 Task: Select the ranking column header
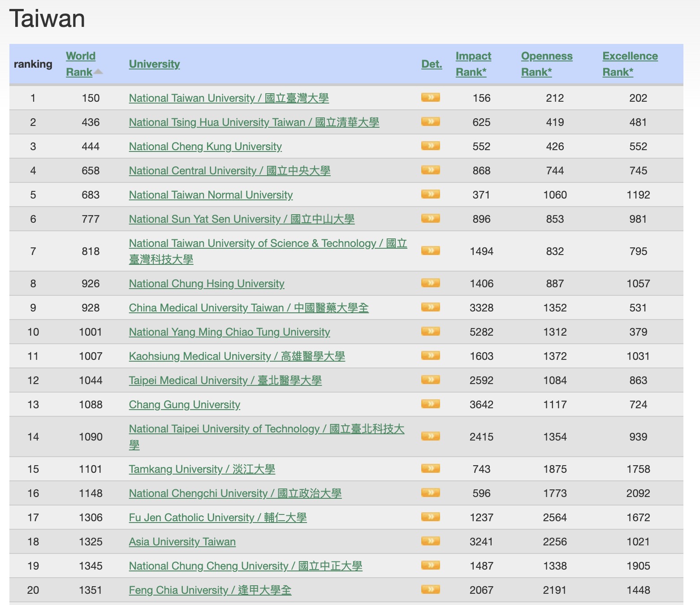coord(33,64)
